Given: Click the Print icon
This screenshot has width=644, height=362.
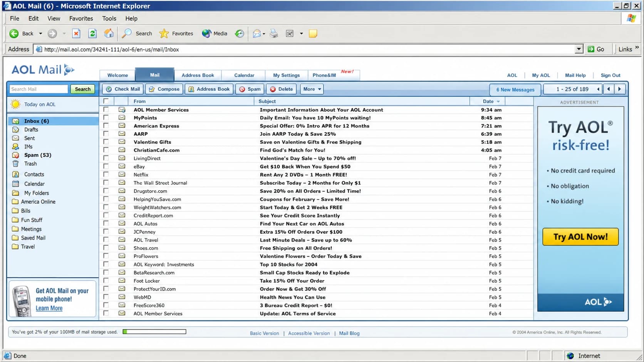Looking at the screenshot, I should 274,33.
